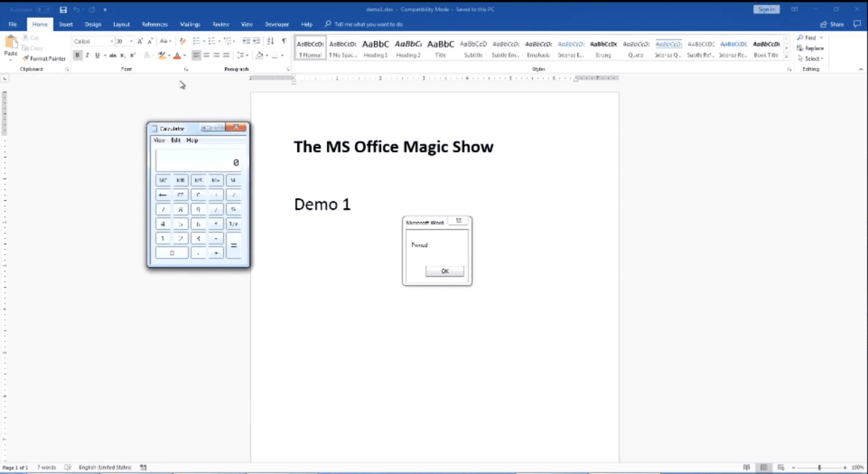This screenshot has width=868, height=474.
Task: Click Print Layout view icon in status bar
Action: coord(764,467)
